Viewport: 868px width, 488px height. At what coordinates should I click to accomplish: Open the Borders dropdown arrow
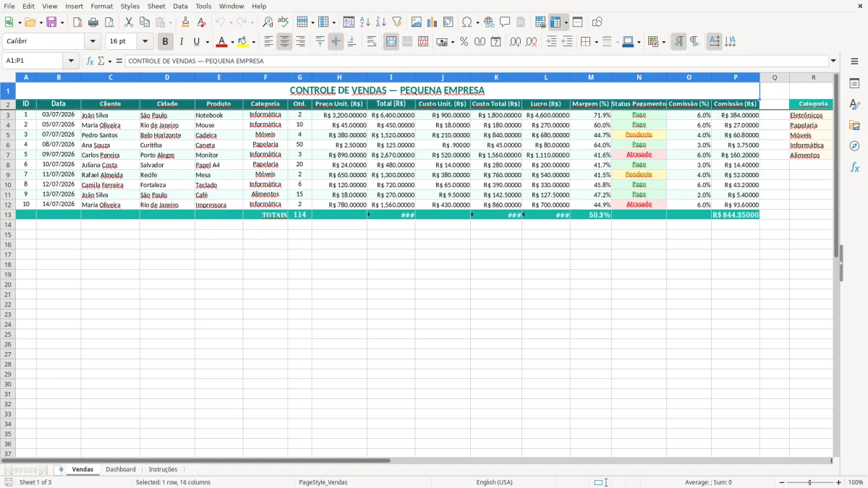pos(597,42)
